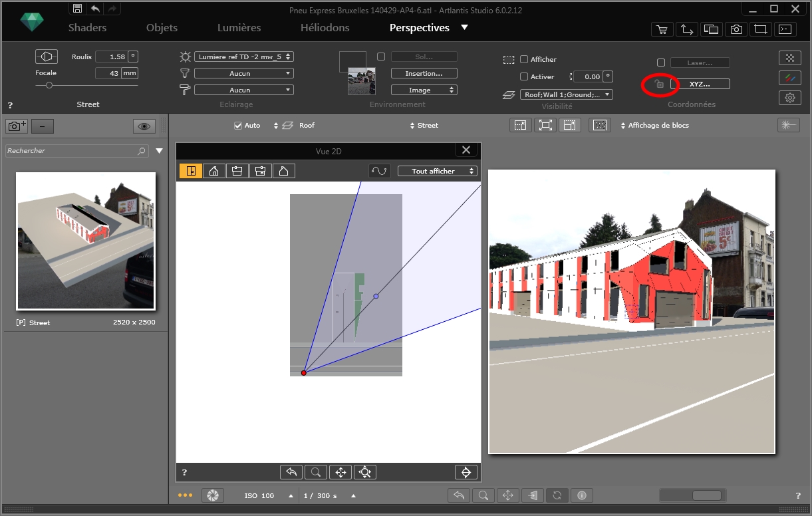Enable the Afficher checkbox
Screen dimensions: 812x516
click(524, 59)
